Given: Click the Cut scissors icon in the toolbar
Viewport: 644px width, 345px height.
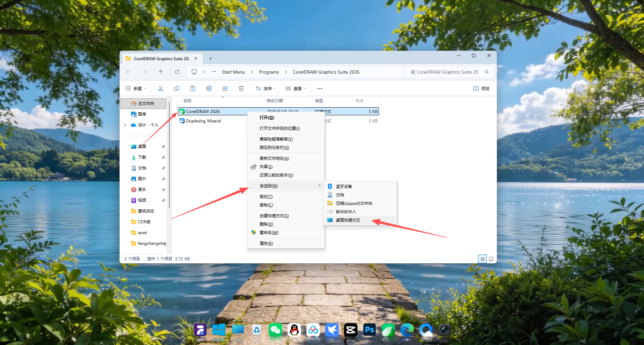Looking at the screenshot, I should pos(161,88).
